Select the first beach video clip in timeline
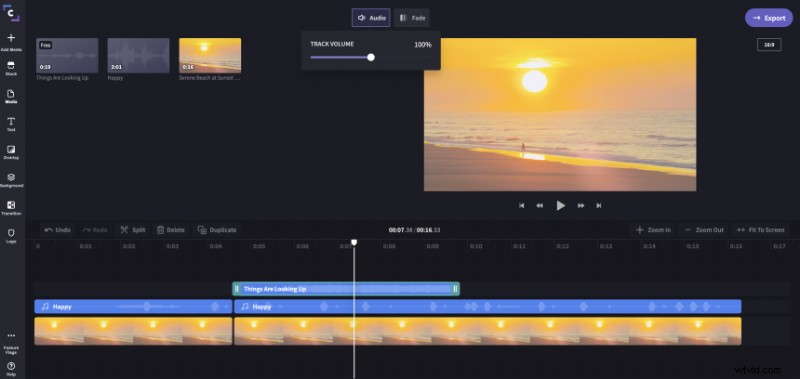 tap(133, 331)
